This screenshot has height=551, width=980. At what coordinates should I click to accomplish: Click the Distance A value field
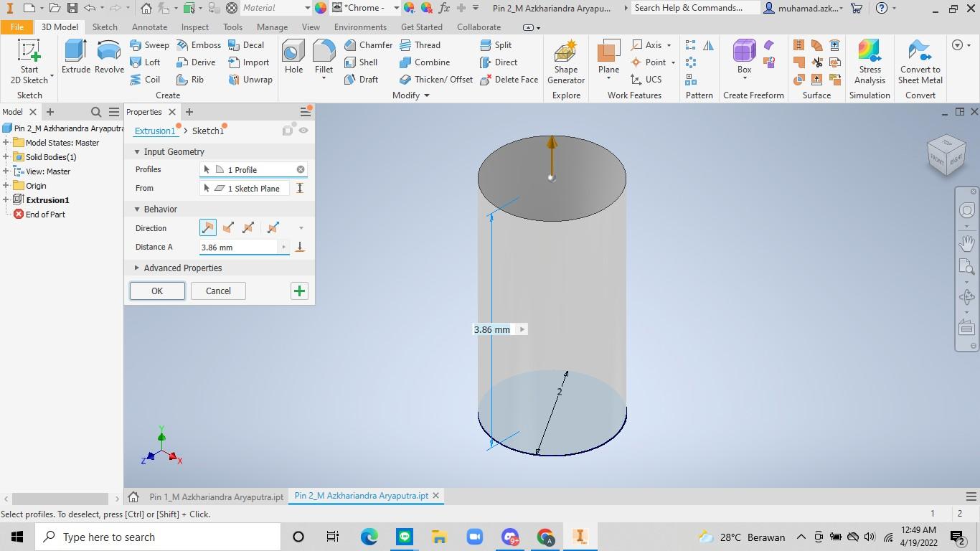(x=238, y=247)
